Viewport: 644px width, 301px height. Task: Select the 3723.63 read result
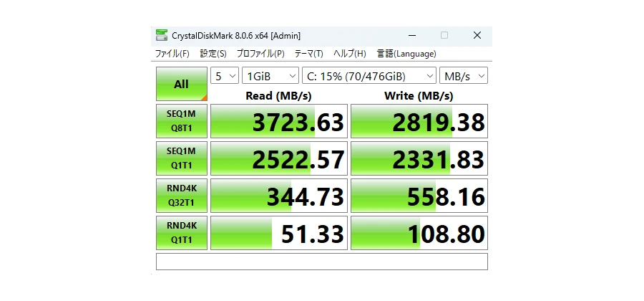(x=279, y=121)
